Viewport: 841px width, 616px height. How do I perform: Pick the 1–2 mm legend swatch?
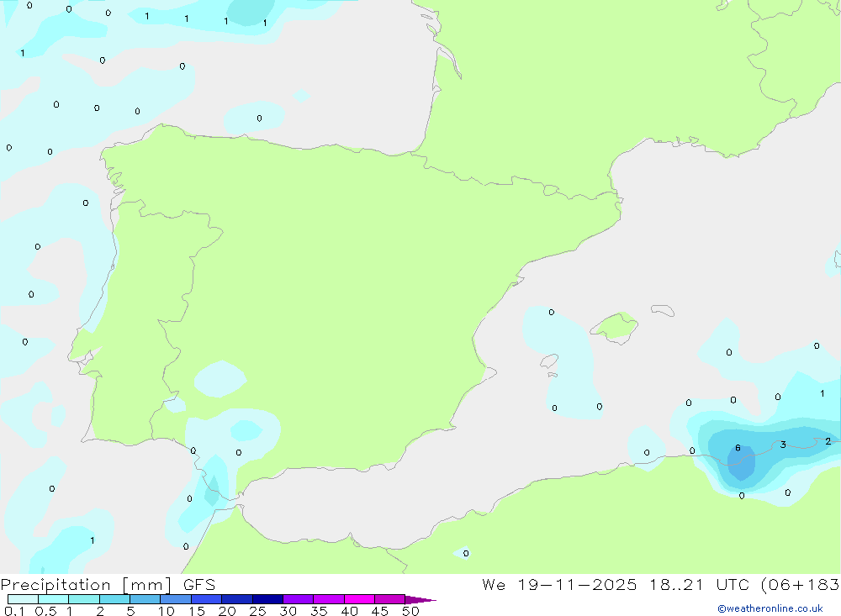[x=84, y=599]
